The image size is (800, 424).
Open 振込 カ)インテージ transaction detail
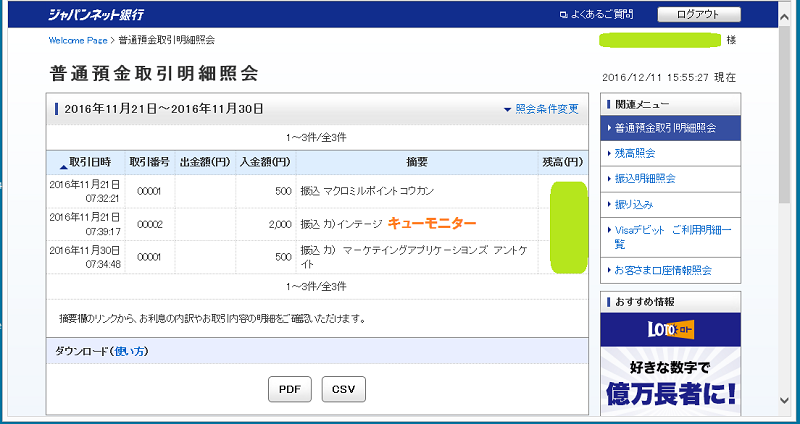pos(342,224)
